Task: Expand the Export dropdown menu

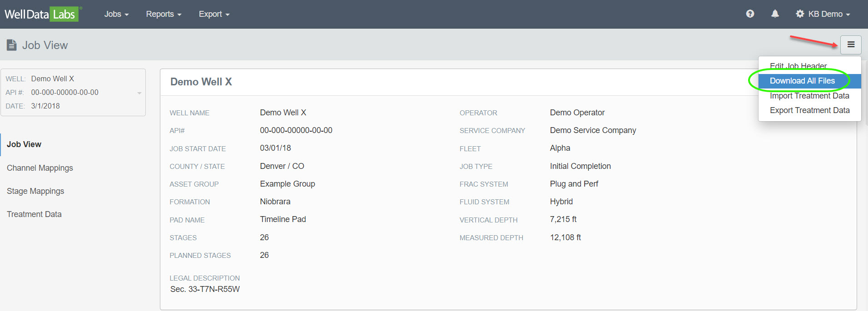Action: point(214,14)
